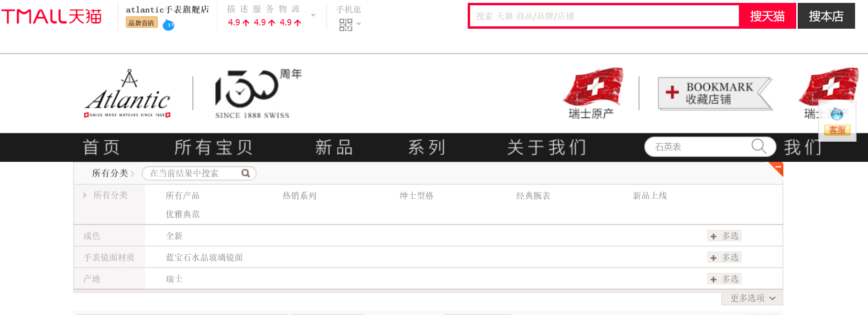Click the Tmall logo
The height and width of the screenshot is (315, 868).
click(x=52, y=16)
